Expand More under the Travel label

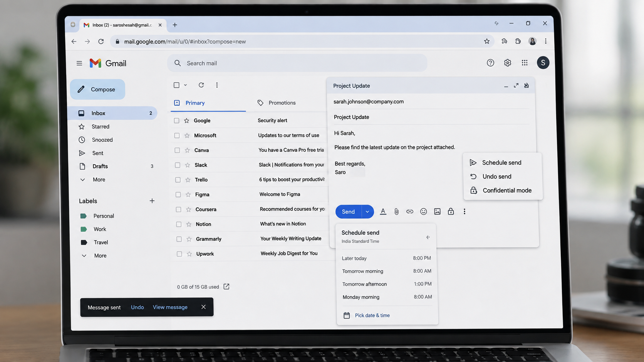click(101, 255)
